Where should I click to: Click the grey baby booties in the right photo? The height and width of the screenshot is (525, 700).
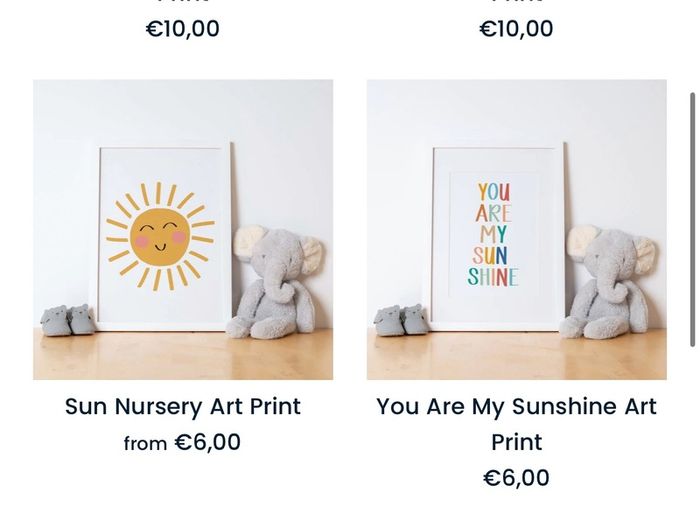(401, 320)
